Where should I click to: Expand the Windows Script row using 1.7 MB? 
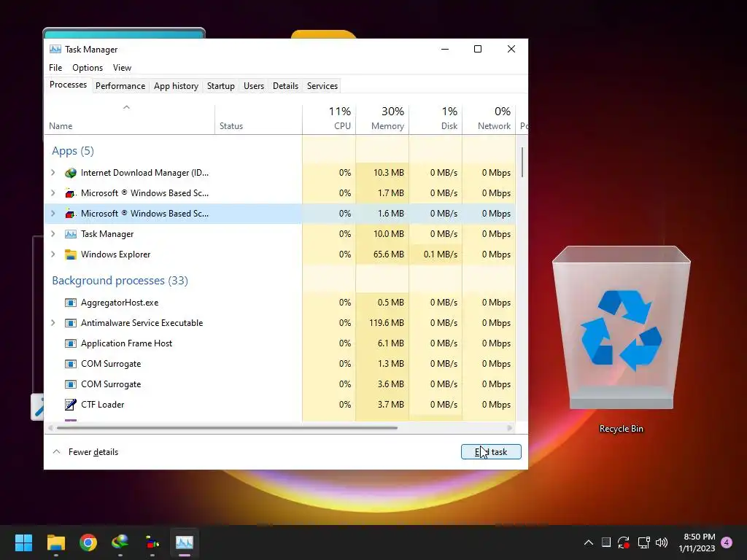[53, 192]
